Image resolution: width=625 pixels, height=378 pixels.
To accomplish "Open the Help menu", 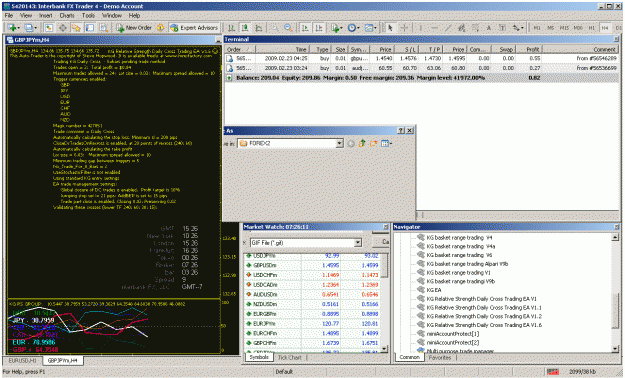I will pyautogui.click(x=134, y=16).
